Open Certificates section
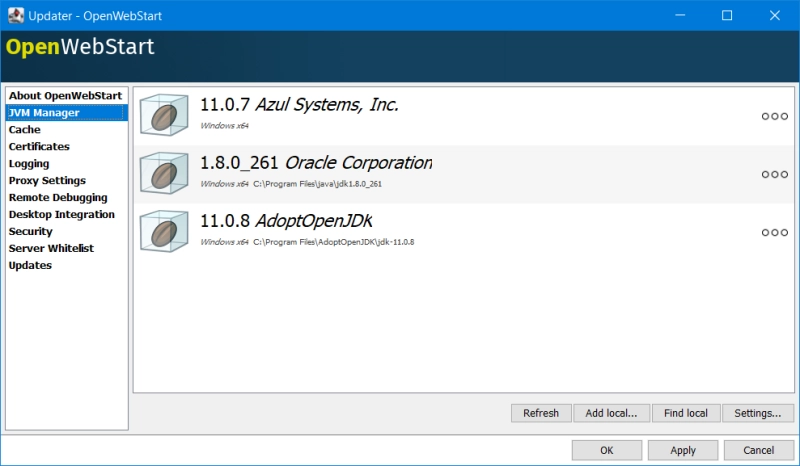Screen dimensions: 800x466 tap(66, 146)
